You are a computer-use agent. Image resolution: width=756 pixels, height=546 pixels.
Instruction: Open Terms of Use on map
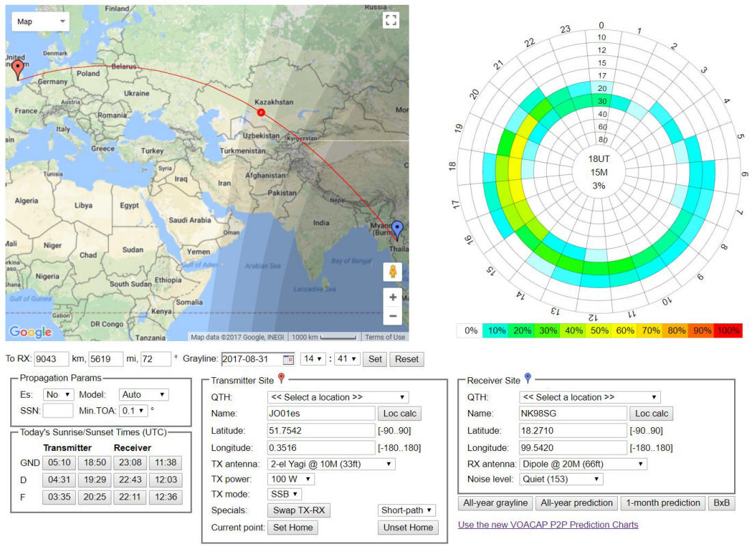[385, 337]
